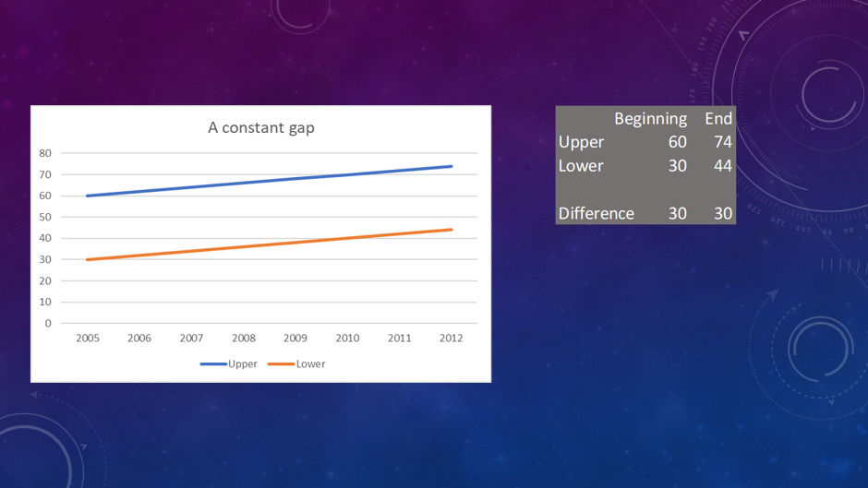Select the End column header in table
The width and height of the screenshot is (868, 488).
718,118
